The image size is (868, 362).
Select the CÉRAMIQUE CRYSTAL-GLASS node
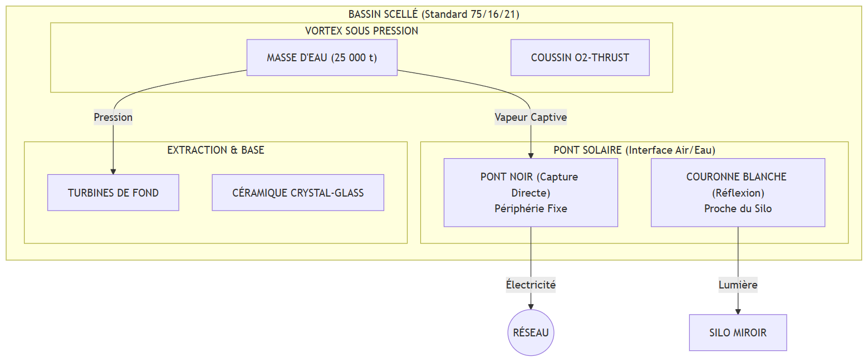pyautogui.click(x=298, y=193)
